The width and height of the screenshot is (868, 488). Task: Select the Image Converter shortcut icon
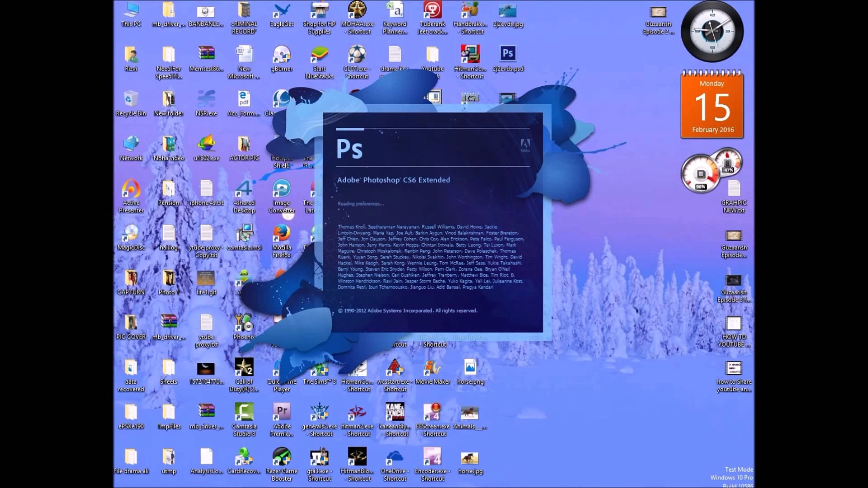(281, 189)
